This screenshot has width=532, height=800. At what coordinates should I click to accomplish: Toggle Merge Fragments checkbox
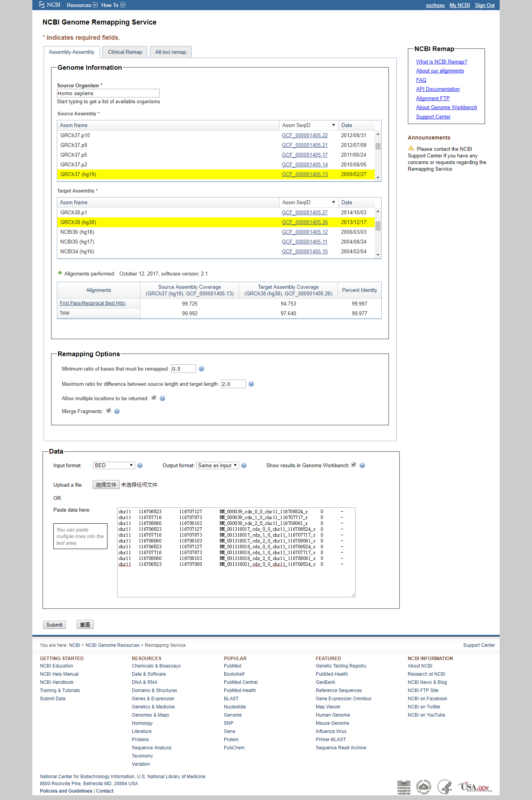click(109, 410)
